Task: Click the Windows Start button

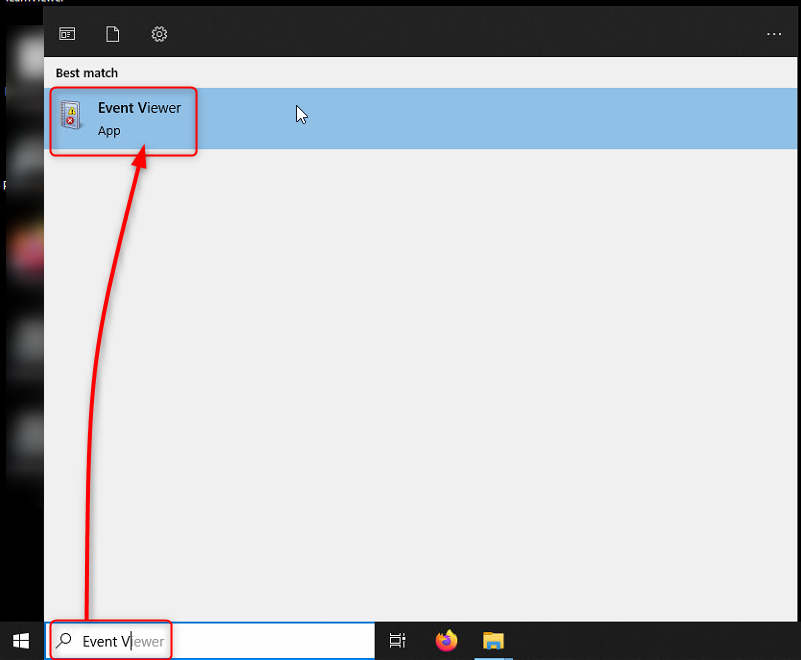Action: 21,641
